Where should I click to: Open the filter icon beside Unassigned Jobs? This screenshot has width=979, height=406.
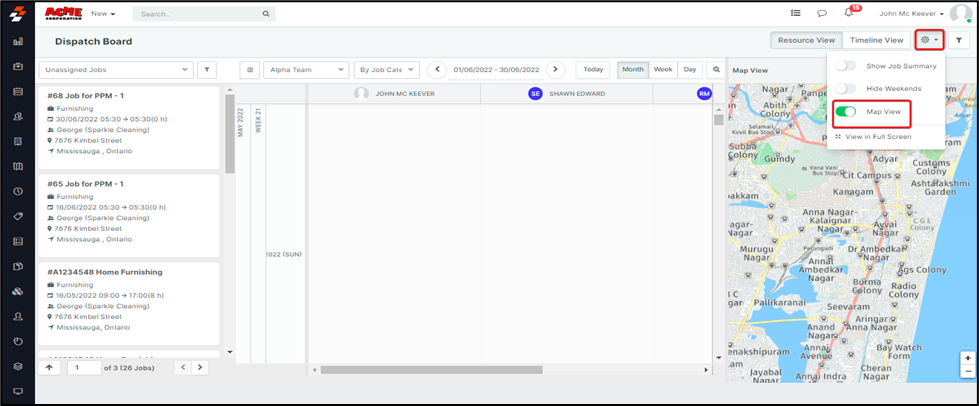click(x=207, y=70)
